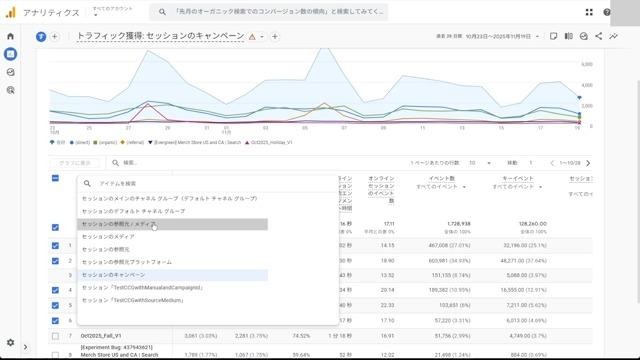The width and height of the screenshot is (640, 360).
Task: Click the magnifier icon in the dimension picker
Action: click(x=87, y=184)
